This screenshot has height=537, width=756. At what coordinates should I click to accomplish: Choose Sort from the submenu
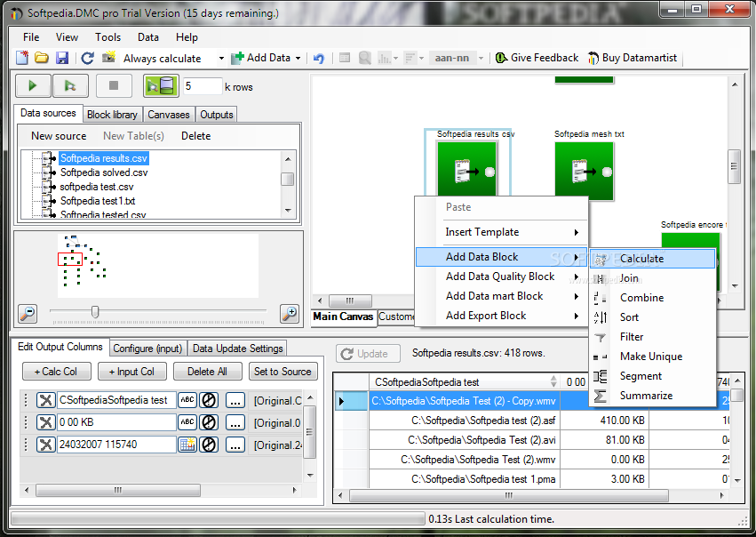point(652,317)
